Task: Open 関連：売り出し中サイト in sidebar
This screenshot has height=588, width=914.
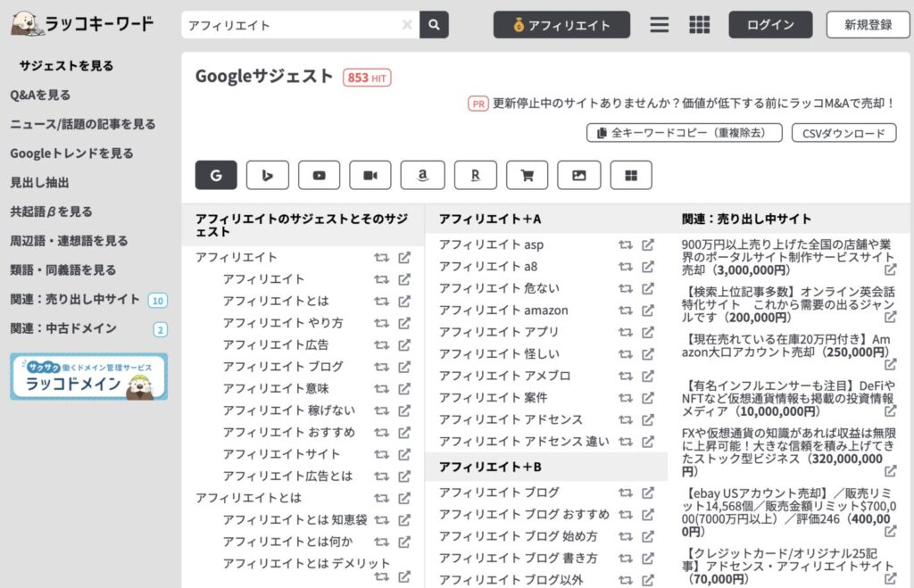Action: coord(75,300)
